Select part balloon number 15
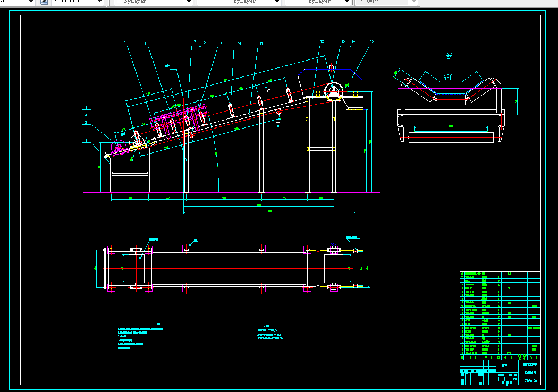Image resolution: width=558 pixels, height=392 pixels. (x=372, y=42)
